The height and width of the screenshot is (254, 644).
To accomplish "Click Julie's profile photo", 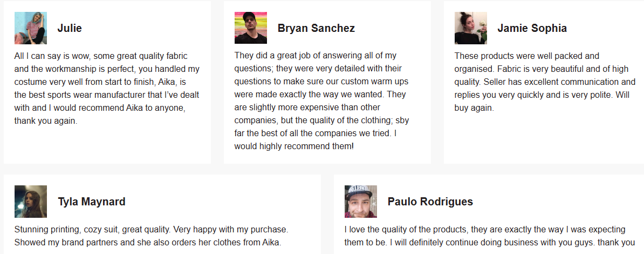I will pyautogui.click(x=30, y=28).
